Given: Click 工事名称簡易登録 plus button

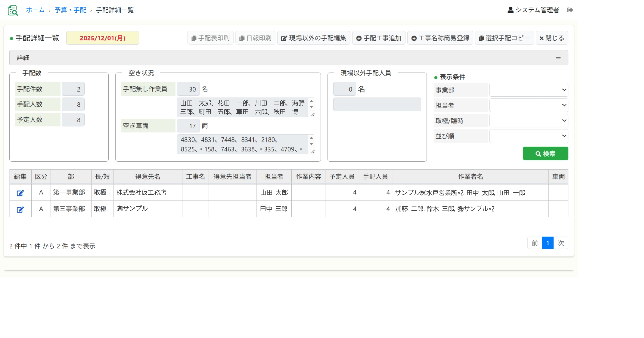Looking at the screenshot, I should [440, 38].
